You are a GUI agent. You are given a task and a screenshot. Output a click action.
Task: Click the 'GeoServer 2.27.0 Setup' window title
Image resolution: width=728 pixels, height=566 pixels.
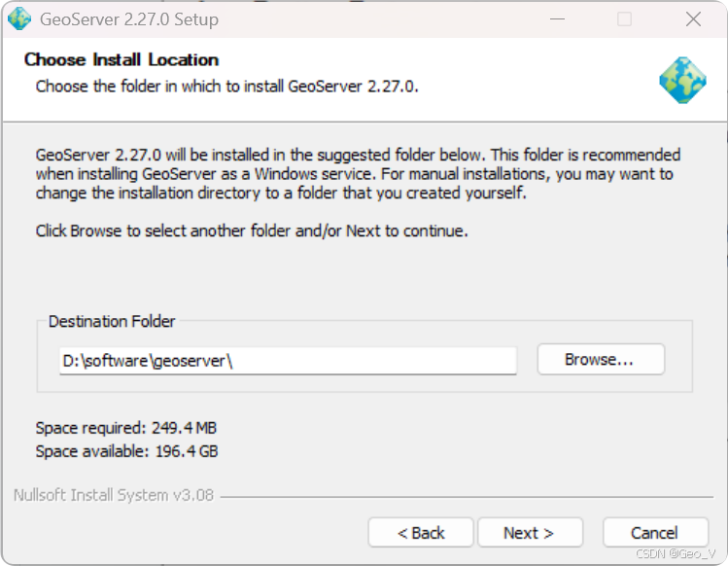tap(129, 19)
